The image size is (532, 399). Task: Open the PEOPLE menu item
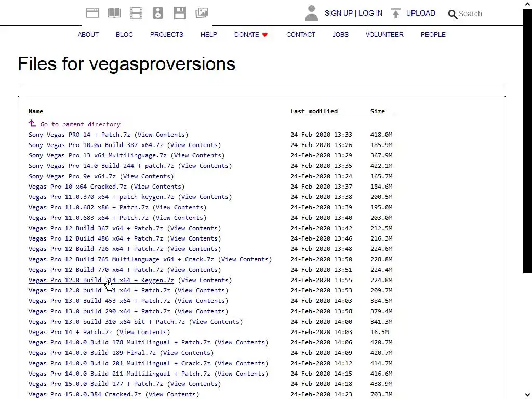(433, 35)
